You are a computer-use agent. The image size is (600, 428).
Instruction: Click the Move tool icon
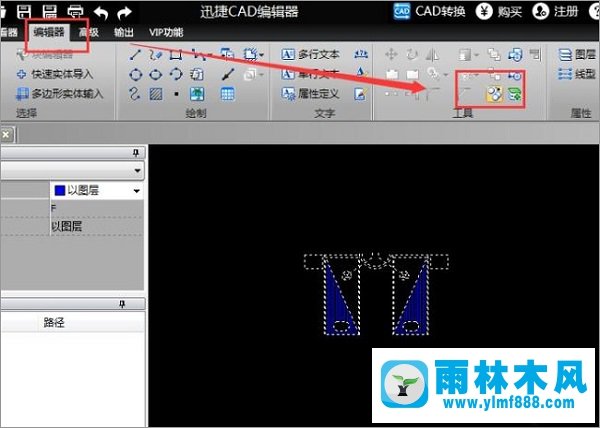click(x=391, y=55)
